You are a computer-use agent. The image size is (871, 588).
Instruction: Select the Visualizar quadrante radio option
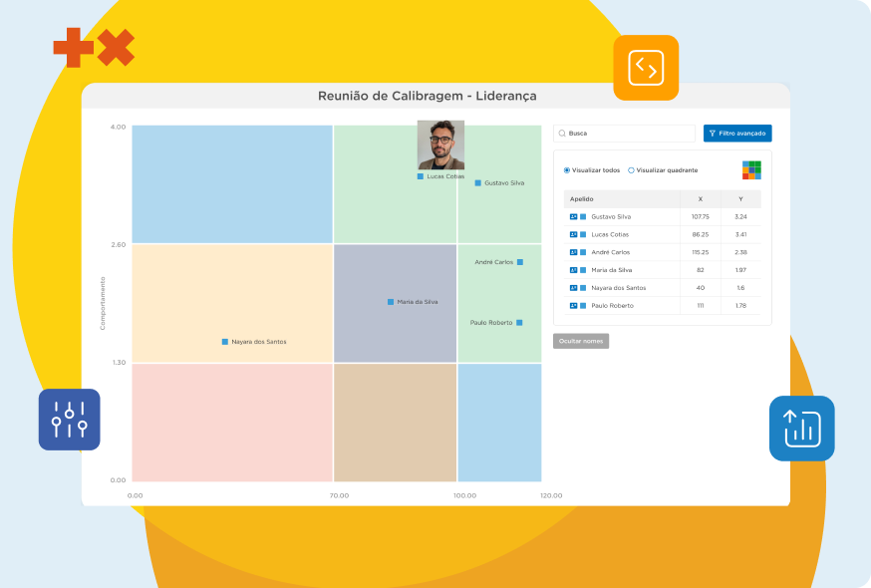point(631,170)
